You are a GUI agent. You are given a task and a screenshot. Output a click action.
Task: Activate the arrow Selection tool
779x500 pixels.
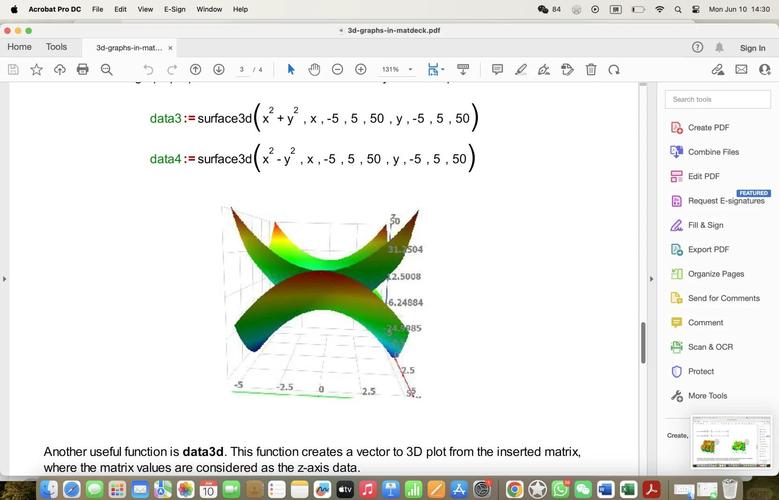click(291, 69)
